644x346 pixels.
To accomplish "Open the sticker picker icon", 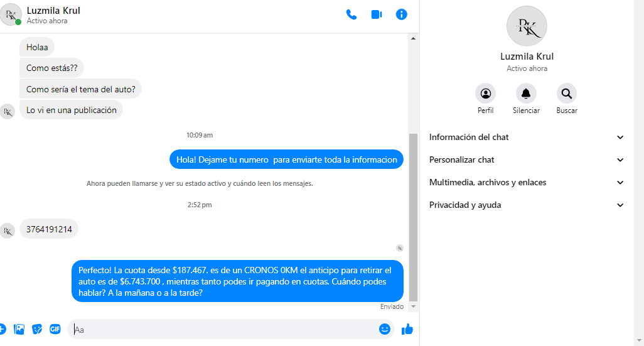I will pos(37,329).
